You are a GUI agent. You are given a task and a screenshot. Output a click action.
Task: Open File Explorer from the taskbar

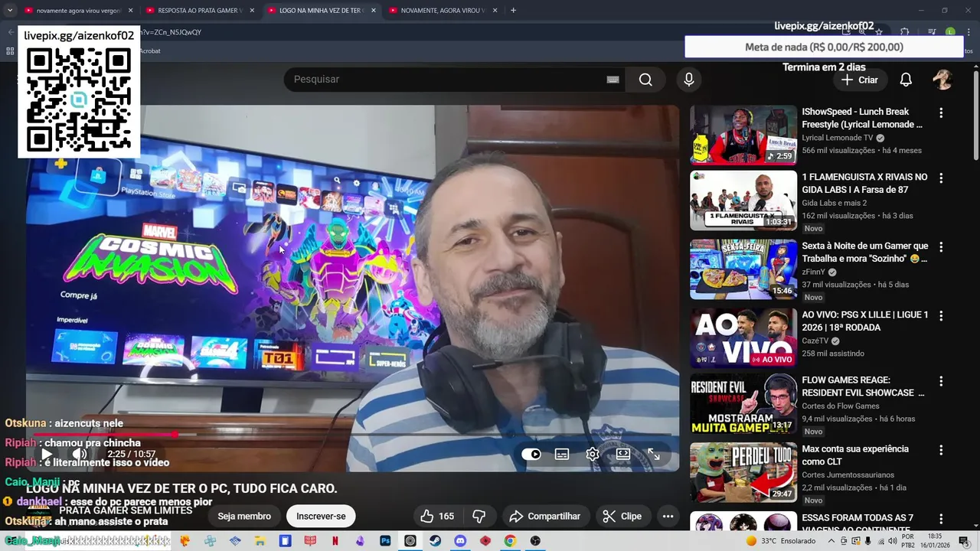(x=260, y=541)
